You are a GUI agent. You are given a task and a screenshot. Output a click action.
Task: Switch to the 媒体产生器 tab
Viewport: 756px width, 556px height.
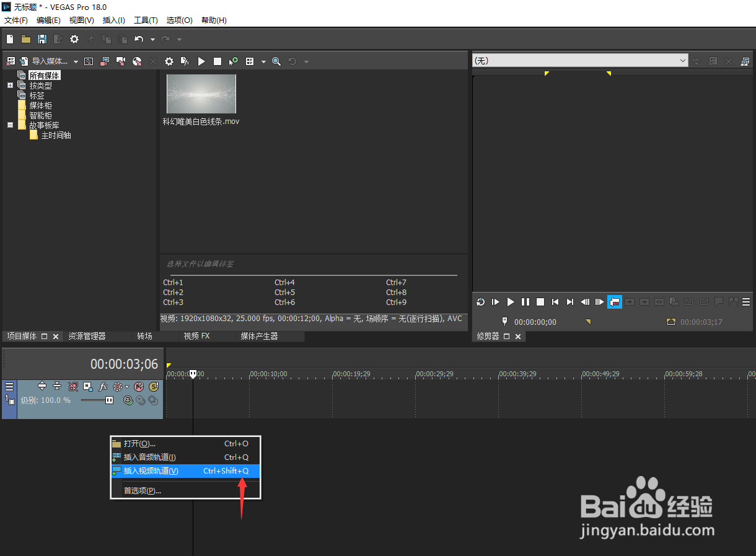pos(259,336)
